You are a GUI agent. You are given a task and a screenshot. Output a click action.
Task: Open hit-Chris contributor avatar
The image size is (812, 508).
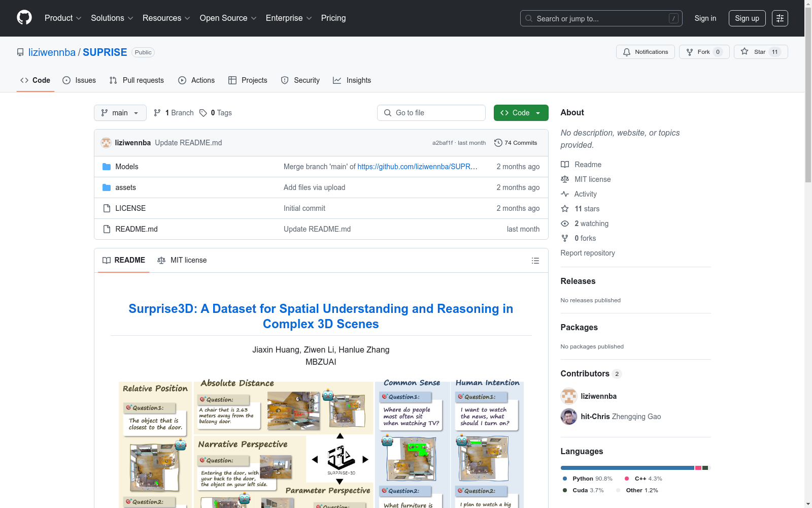pyautogui.click(x=569, y=417)
